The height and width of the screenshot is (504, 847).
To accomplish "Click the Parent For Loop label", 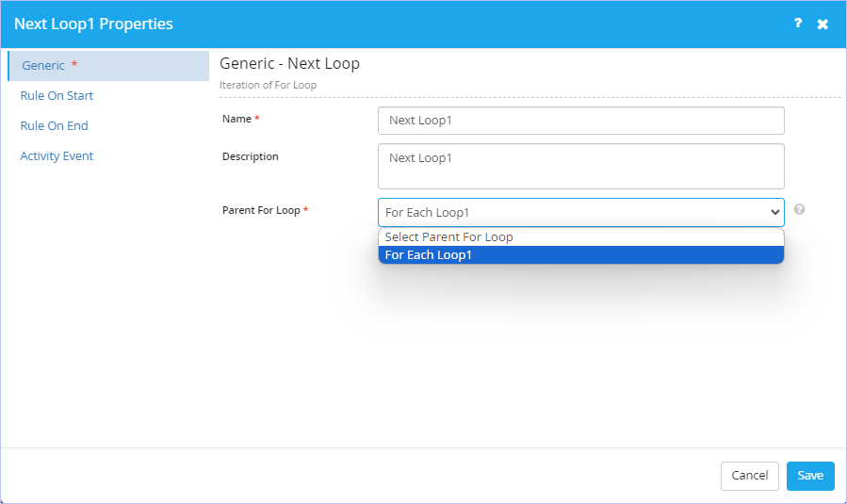I will [261, 210].
